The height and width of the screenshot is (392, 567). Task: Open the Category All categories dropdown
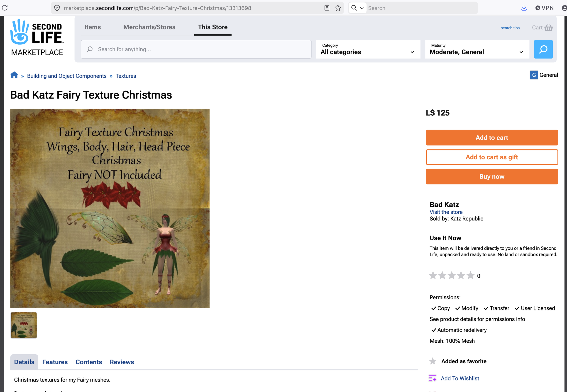368,49
